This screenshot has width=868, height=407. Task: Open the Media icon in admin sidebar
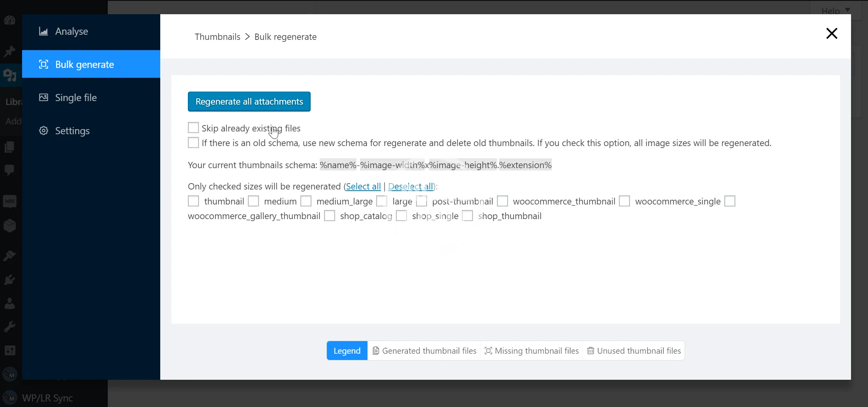point(10,75)
